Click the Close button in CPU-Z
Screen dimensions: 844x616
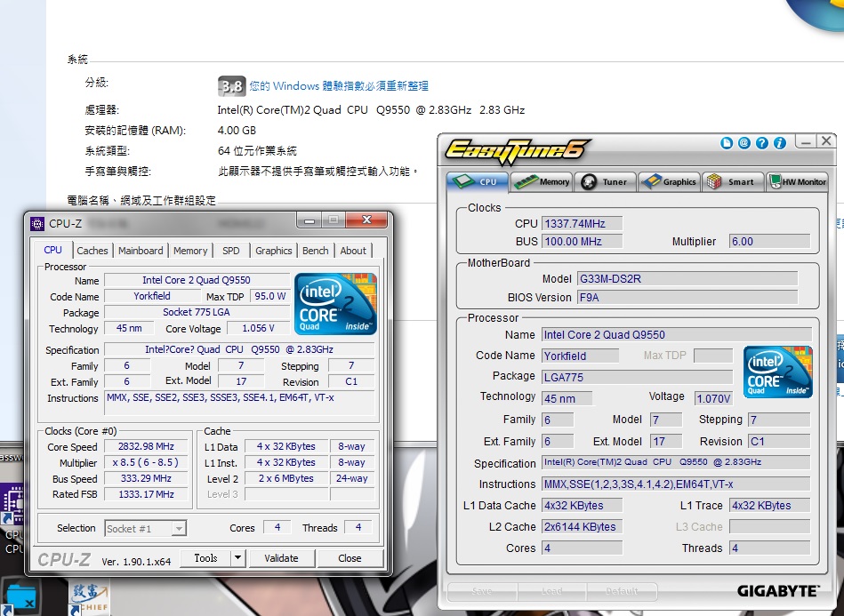(350, 558)
